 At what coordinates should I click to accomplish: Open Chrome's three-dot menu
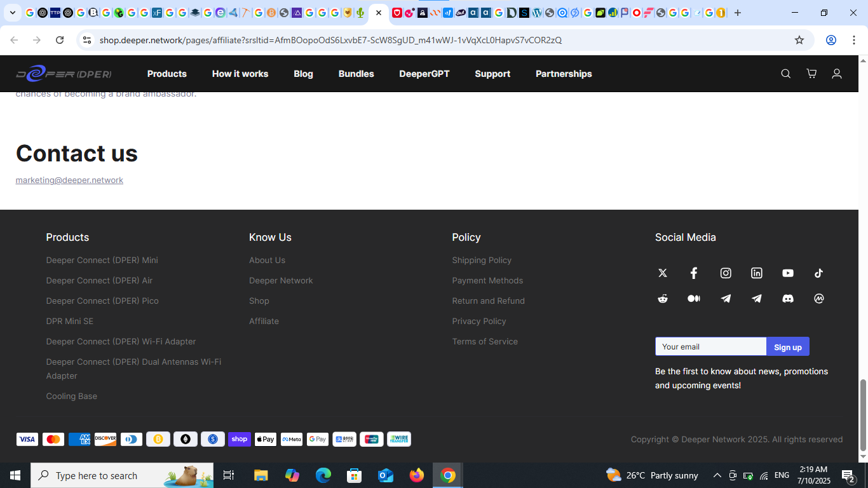[x=853, y=40]
